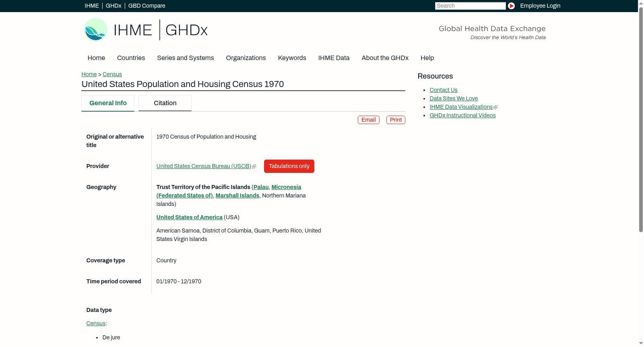The image size is (644, 347).
Task: Open the Marshall Islands link
Action: pyautogui.click(x=237, y=195)
